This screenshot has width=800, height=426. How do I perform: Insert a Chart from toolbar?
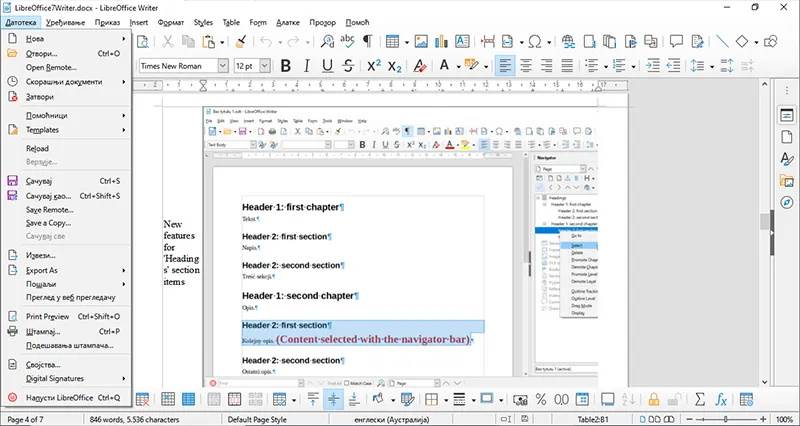point(441,41)
